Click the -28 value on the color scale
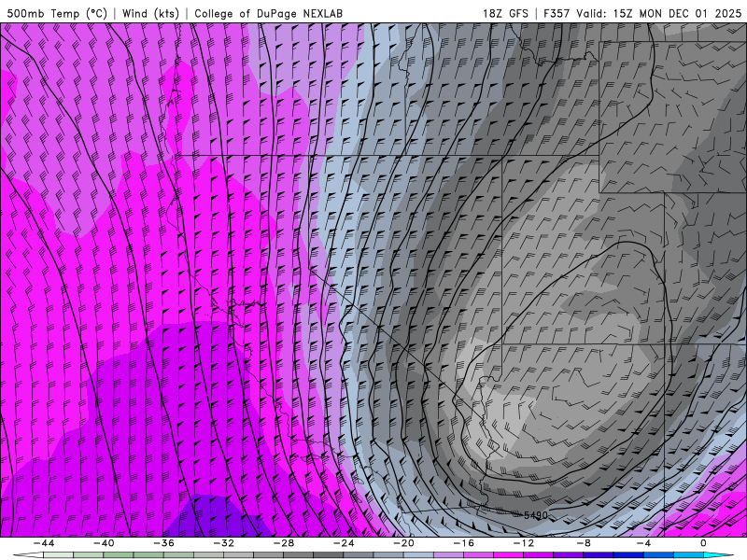 click(284, 543)
